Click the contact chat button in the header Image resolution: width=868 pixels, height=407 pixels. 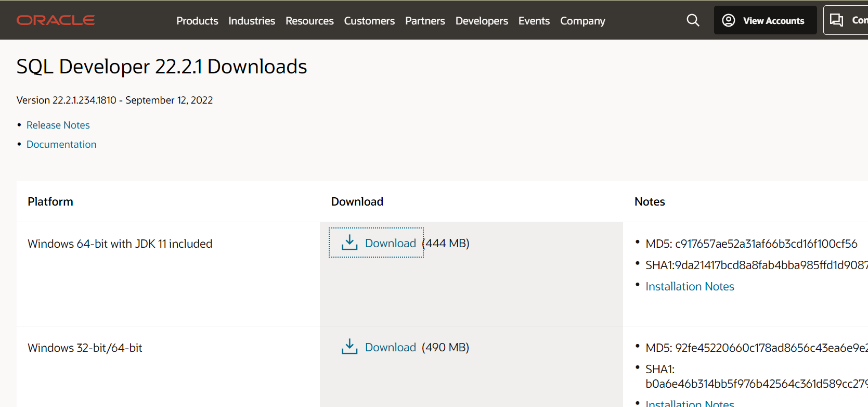[x=846, y=20]
